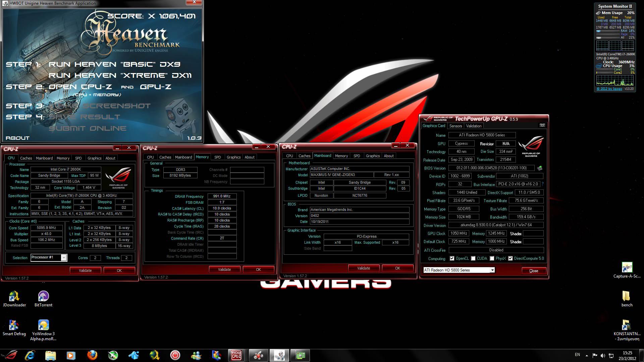Click the DRAM Frequency value 991.0 MHz
This screenshot has height=362, width=644.
pyautogui.click(x=222, y=196)
